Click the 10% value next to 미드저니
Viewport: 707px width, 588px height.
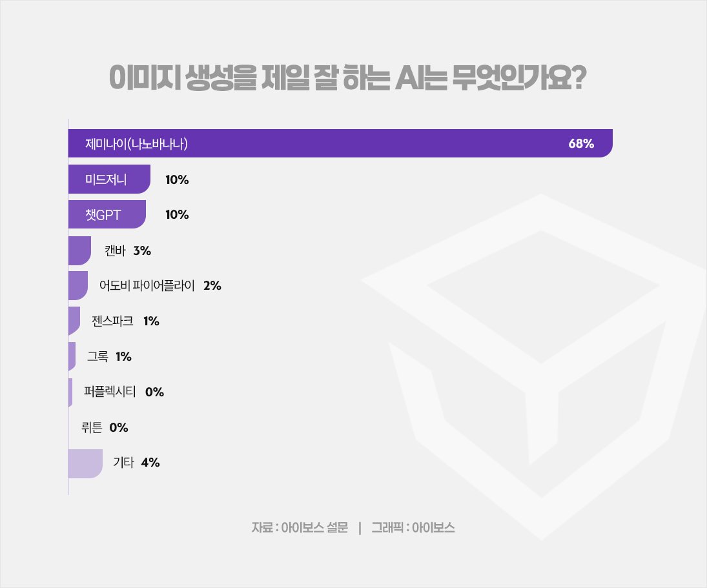coord(177,180)
